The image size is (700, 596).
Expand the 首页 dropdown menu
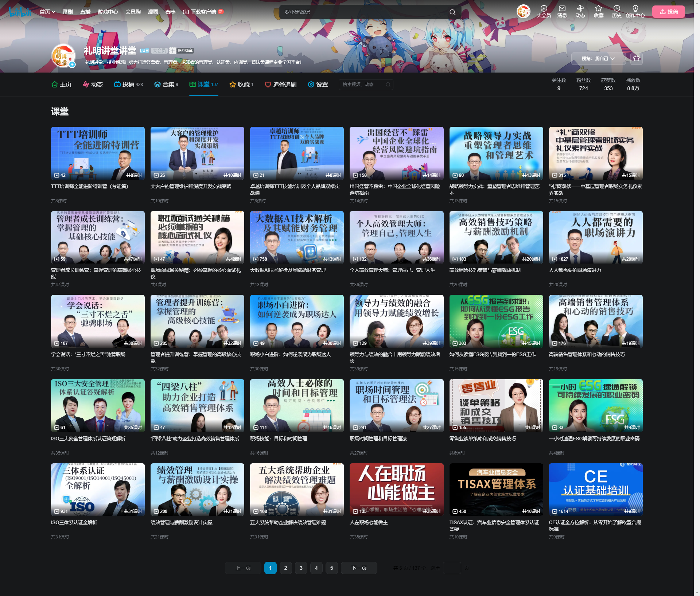tap(47, 12)
